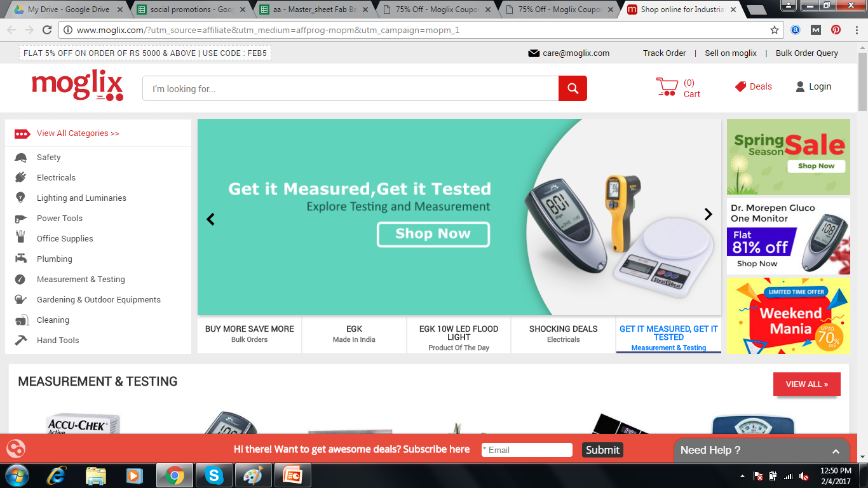
Task: Show hidden system tray icons
Action: 743,476
